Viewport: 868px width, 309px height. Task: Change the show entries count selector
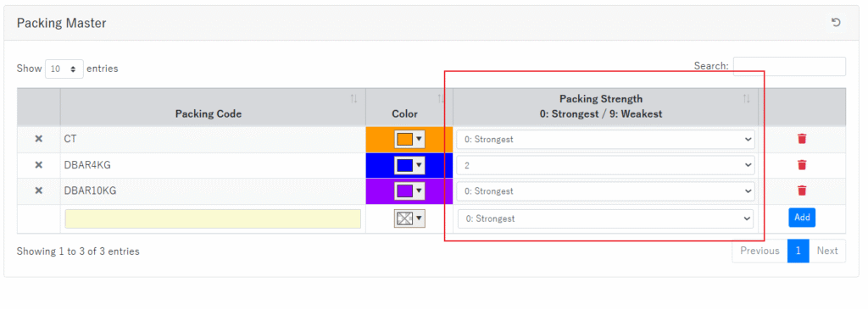point(64,69)
